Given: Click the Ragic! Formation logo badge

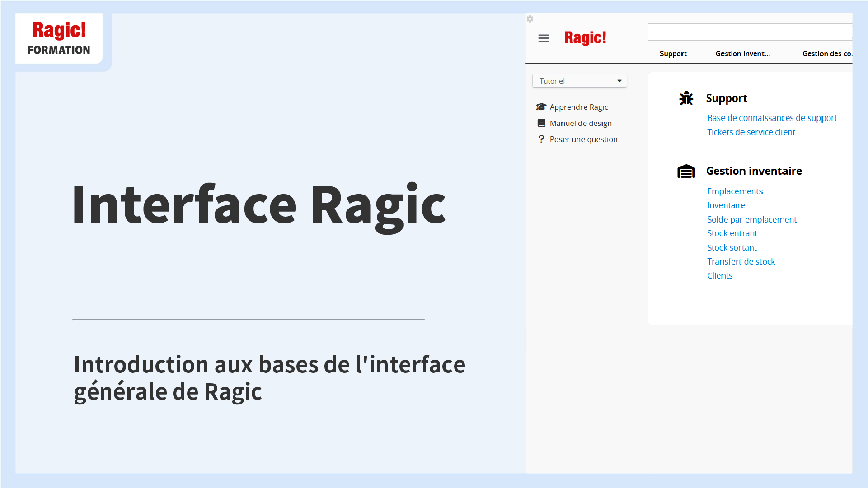Looking at the screenshot, I should click(x=59, y=38).
